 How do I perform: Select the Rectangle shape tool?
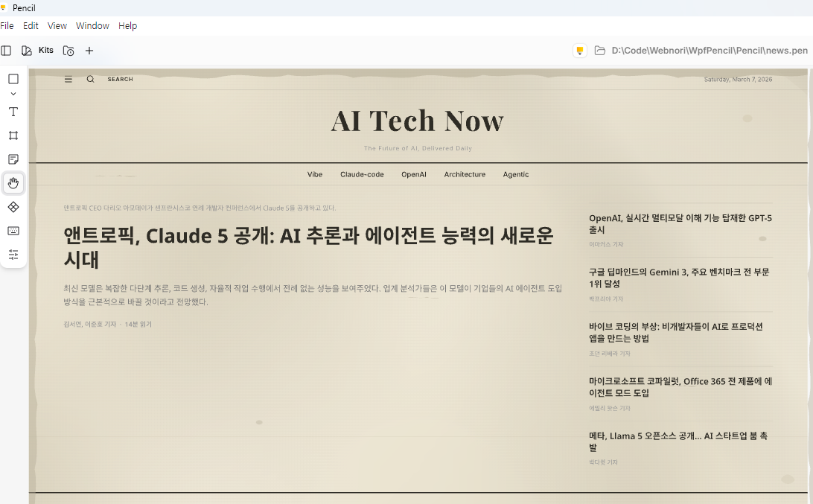13,79
